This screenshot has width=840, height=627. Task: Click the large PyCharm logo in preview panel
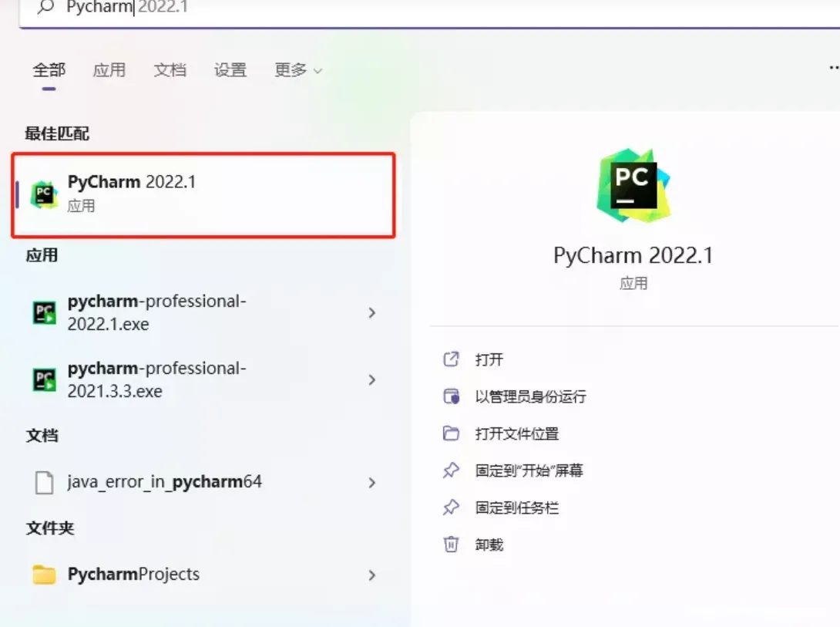pyautogui.click(x=632, y=185)
